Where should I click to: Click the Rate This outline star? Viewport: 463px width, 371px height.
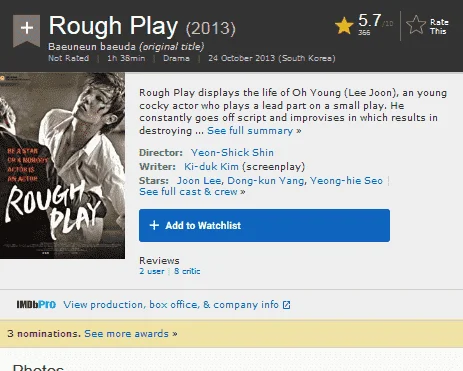click(416, 25)
